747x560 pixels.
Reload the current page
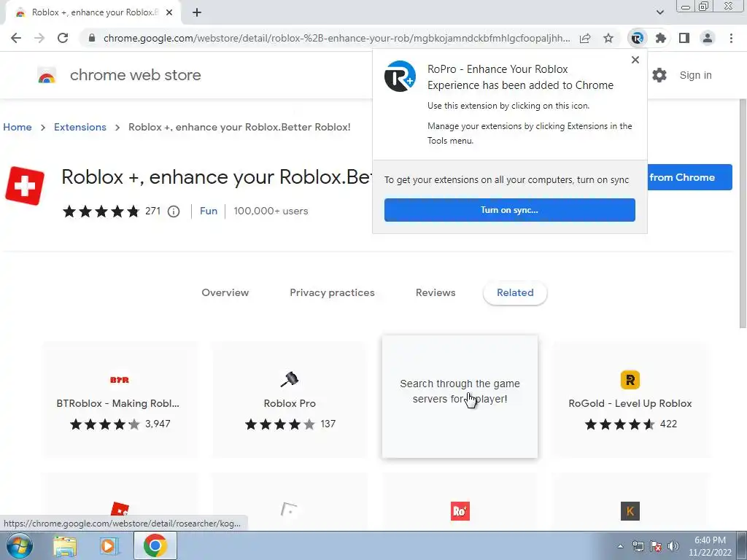coord(63,38)
